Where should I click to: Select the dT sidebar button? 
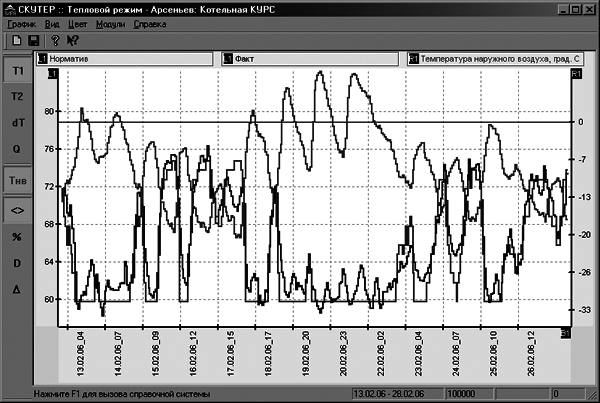click(17, 123)
